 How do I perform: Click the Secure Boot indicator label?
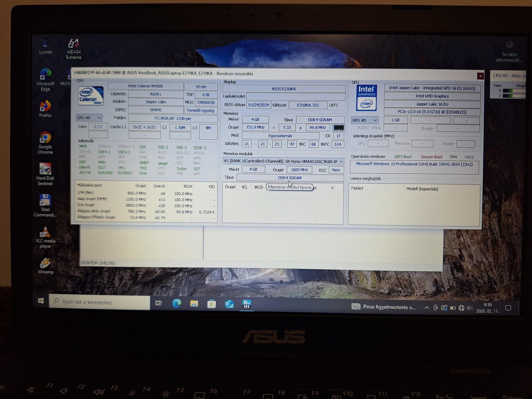coord(431,157)
